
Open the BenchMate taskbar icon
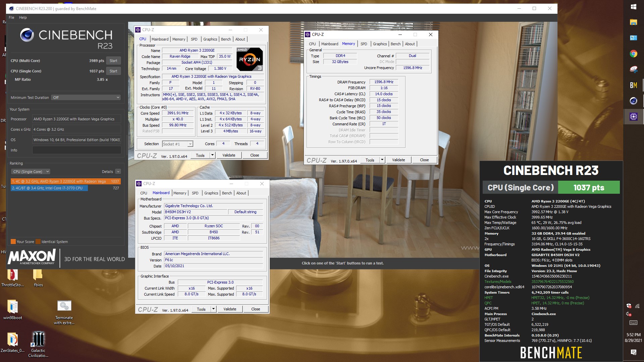633,85
